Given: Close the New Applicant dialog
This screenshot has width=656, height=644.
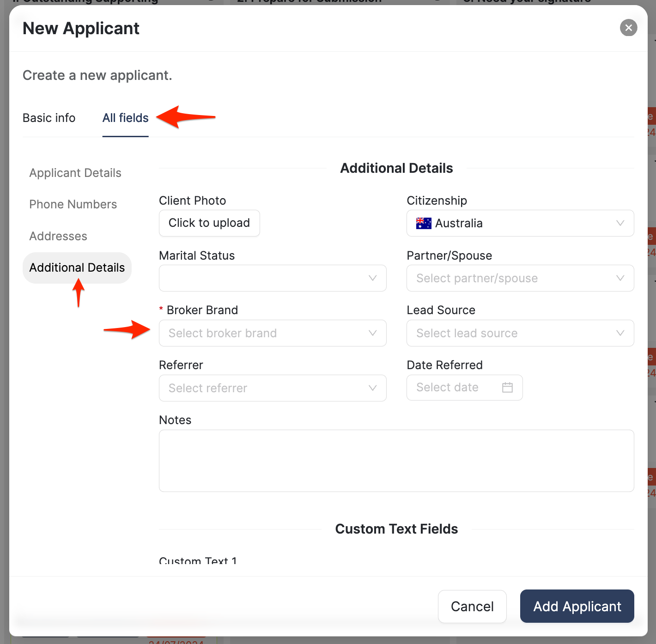Looking at the screenshot, I should [628, 28].
